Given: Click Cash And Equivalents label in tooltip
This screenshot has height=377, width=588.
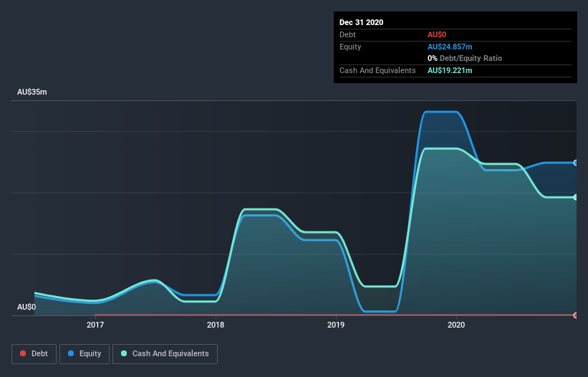Looking at the screenshot, I should coord(377,70).
